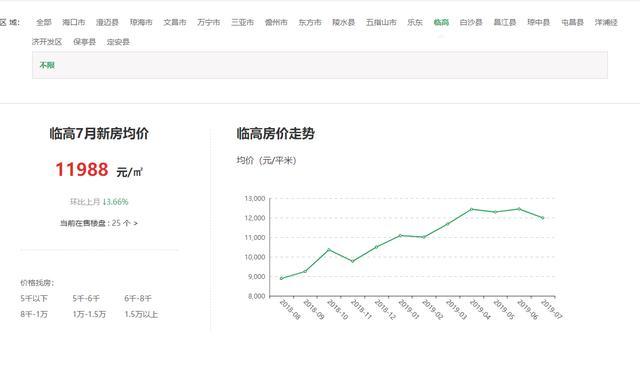The image size is (640, 368).
Task: Select 五指山市 region
Action: 381,22
